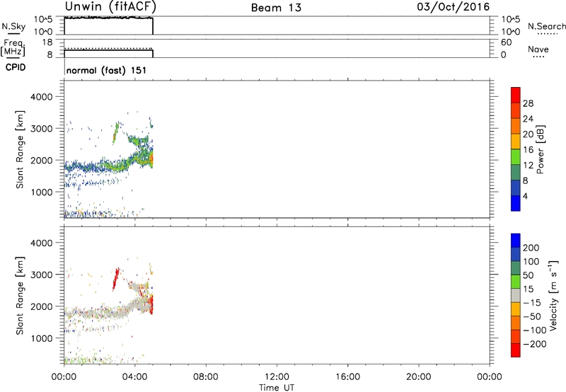
Task: Click the '60' right tick of frequency panel
Action: point(506,42)
